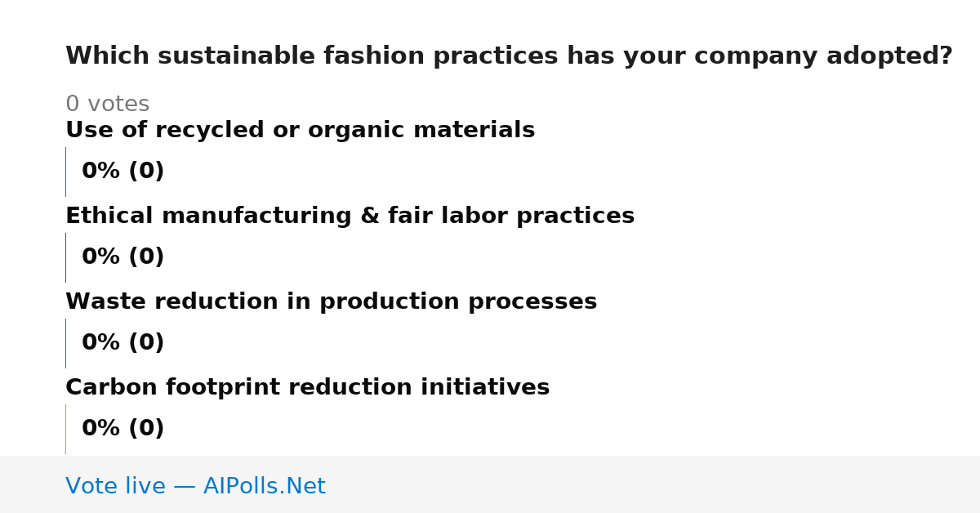Click the words 'Vote live' in footer
The image size is (980, 513).
[115, 486]
